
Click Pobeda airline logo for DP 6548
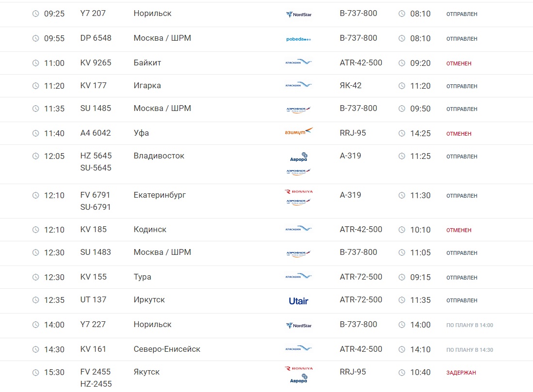298,39
